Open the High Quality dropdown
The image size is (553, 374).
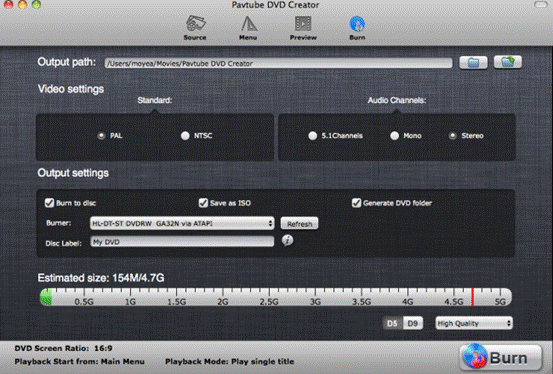(474, 323)
